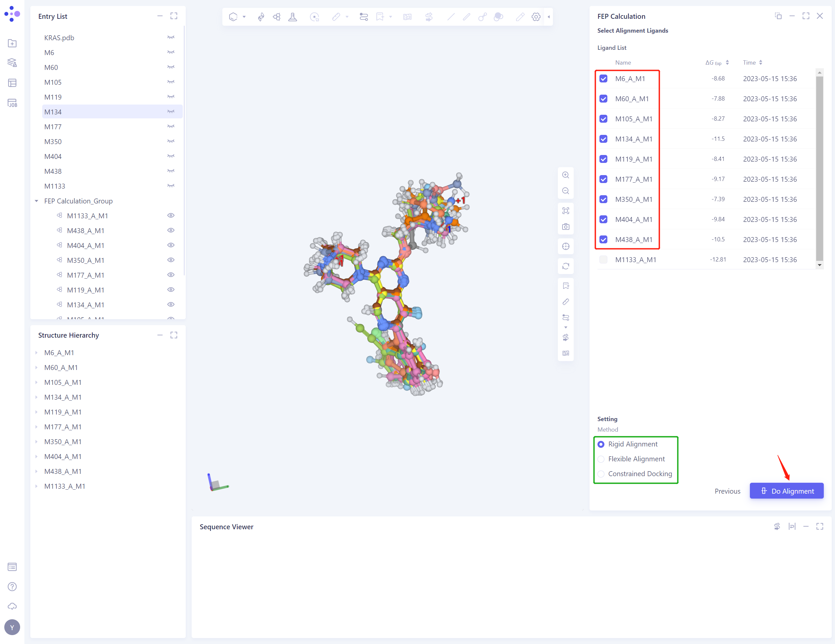This screenshot has height=644, width=835.
Task: Select the Flexible Alignment radio option
Action: click(x=601, y=459)
